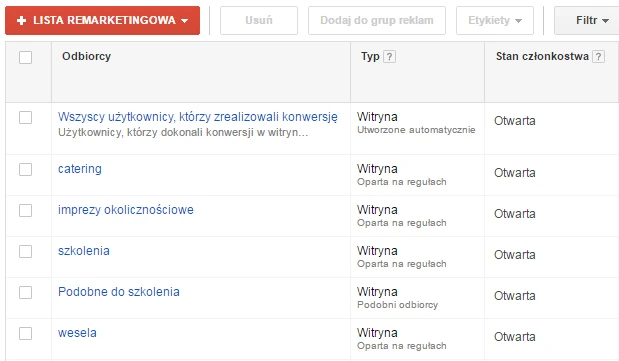
Task: Expand the Etykiety dropdown
Action: click(x=495, y=21)
